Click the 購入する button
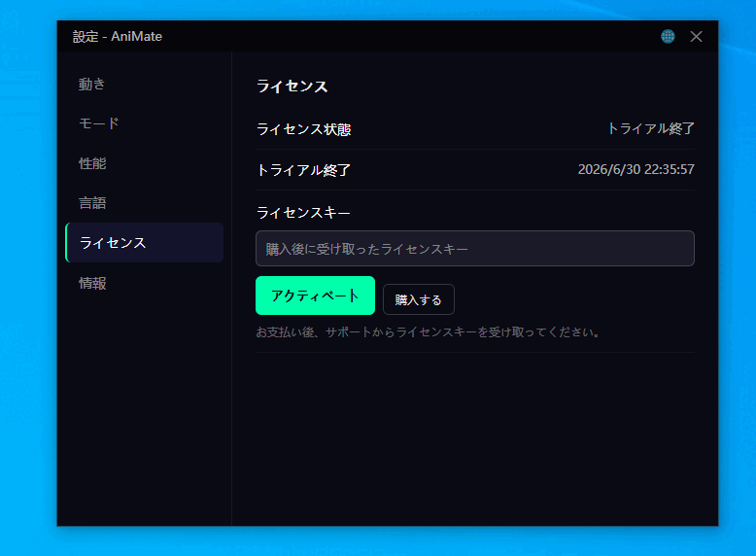The width and height of the screenshot is (756, 556). (x=419, y=299)
